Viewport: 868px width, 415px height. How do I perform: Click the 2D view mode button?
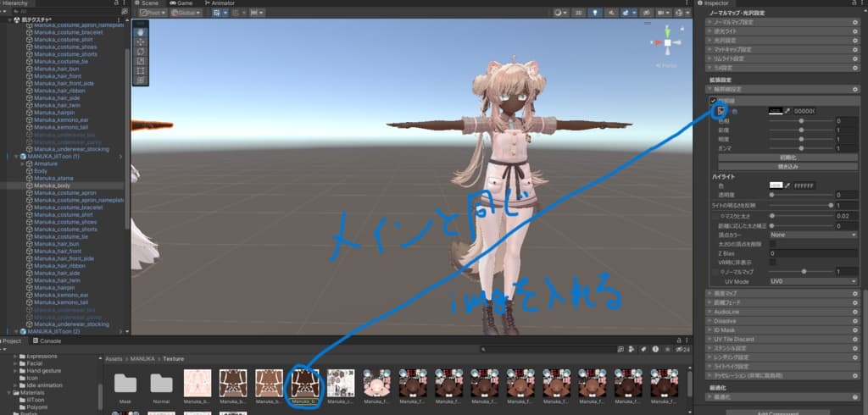click(x=578, y=13)
